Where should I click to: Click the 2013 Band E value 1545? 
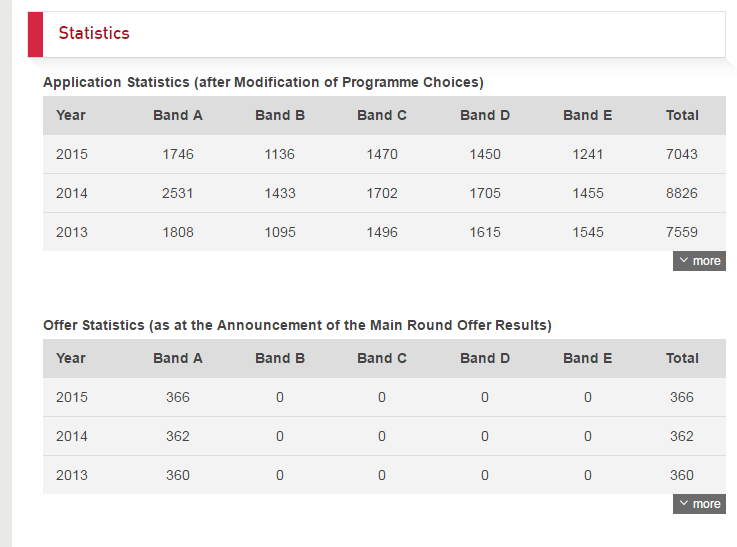pyautogui.click(x=588, y=232)
